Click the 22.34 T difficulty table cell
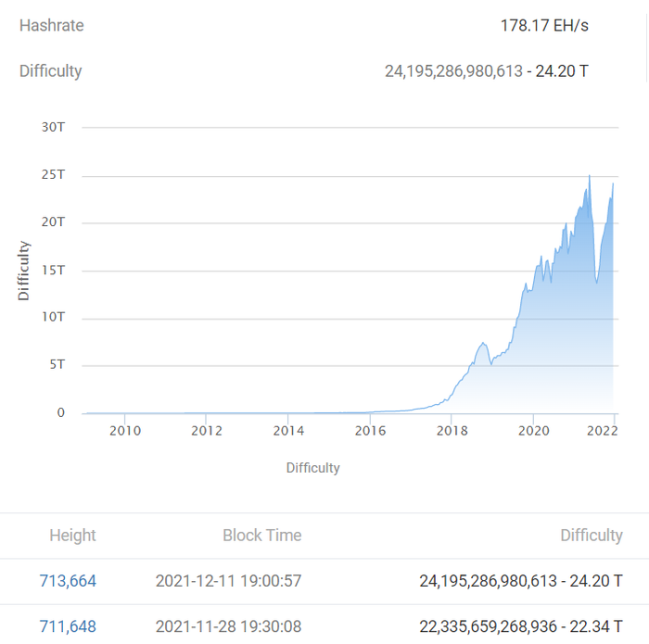The height and width of the screenshot is (644, 649). (521, 627)
